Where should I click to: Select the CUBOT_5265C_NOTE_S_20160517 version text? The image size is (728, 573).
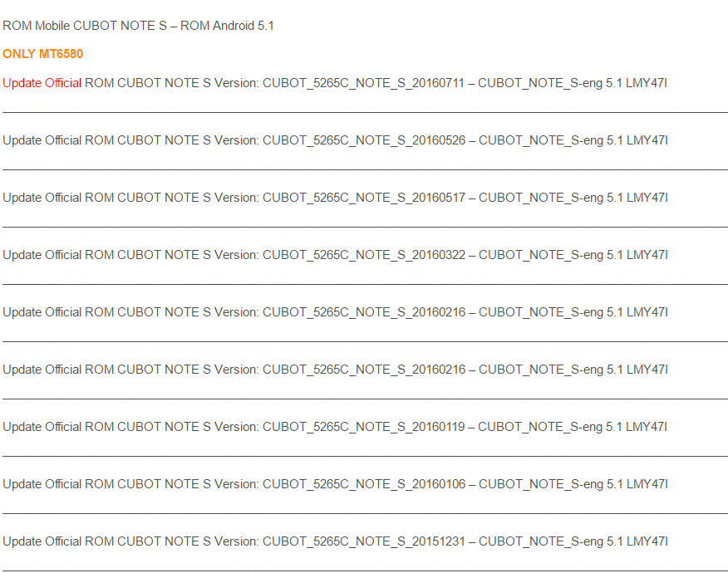click(364, 198)
